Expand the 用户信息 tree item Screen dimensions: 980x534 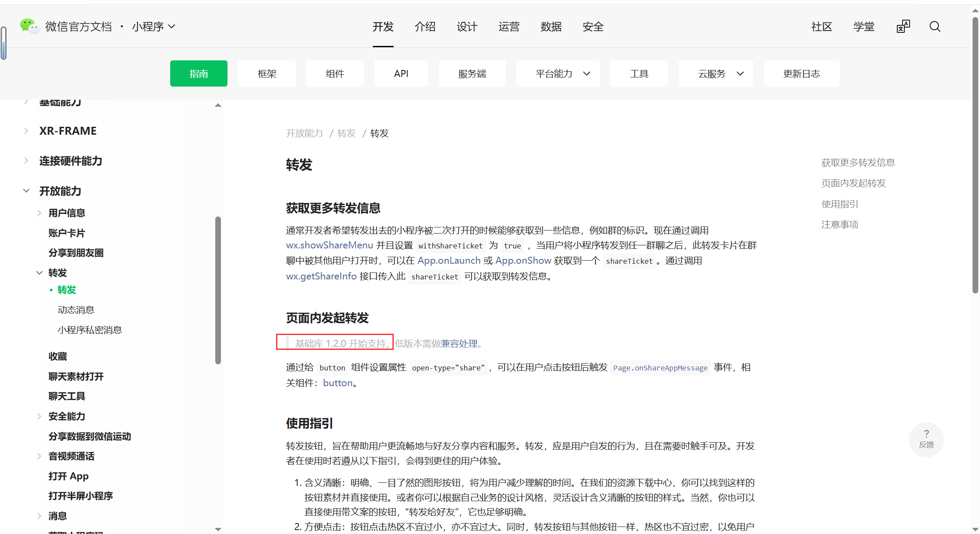click(39, 213)
